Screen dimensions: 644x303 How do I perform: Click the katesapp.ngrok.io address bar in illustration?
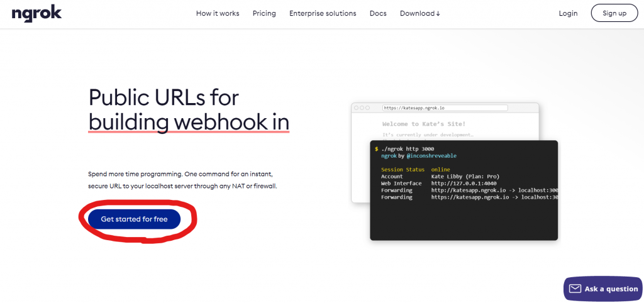click(x=445, y=108)
